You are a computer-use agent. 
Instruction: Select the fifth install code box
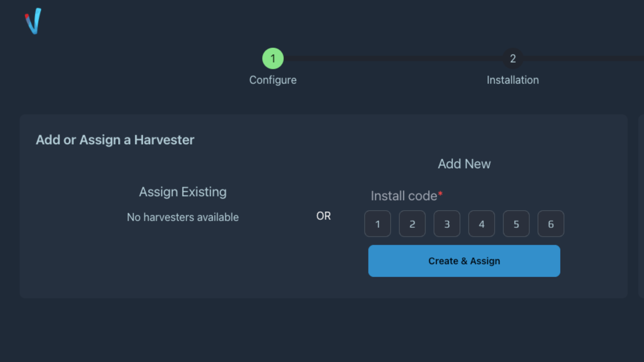(516, 224)
